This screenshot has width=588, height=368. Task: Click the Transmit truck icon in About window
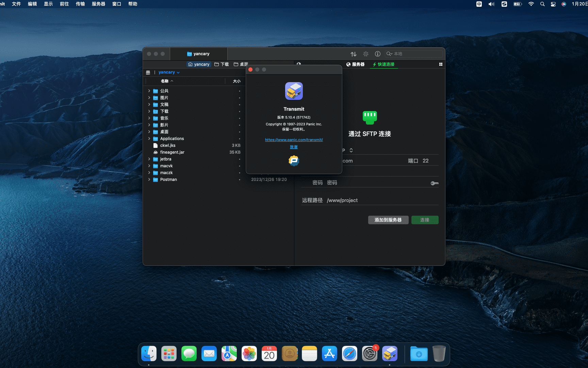(x=294, y=91)
